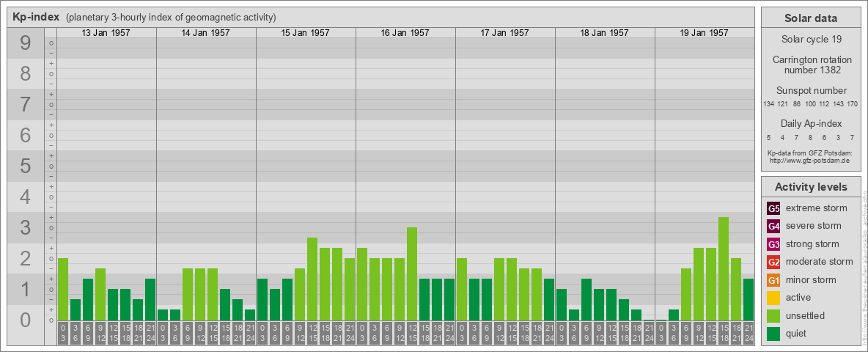
Task: Click the Kp scale number 5
Action: tap(26, 166)
